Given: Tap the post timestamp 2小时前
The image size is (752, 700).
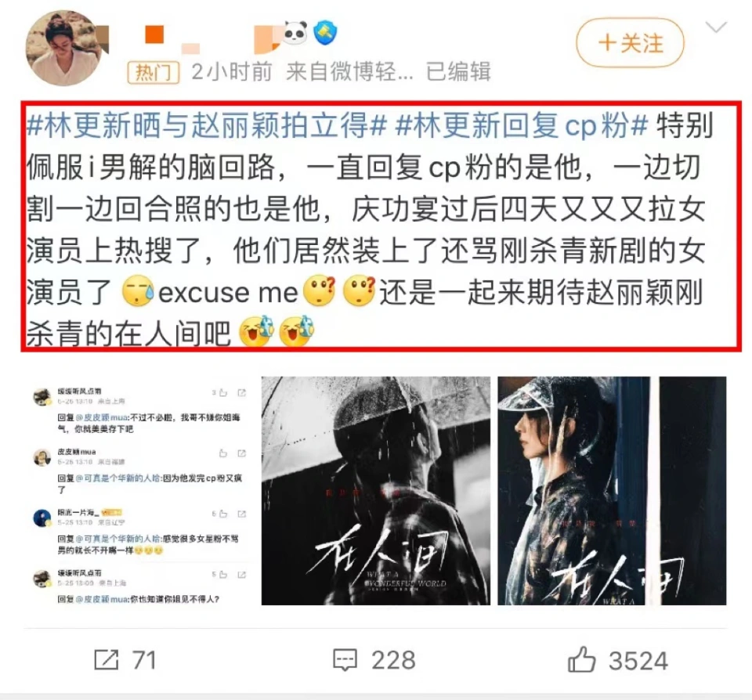Looking at the screenshot, I should tap(232, 72).
